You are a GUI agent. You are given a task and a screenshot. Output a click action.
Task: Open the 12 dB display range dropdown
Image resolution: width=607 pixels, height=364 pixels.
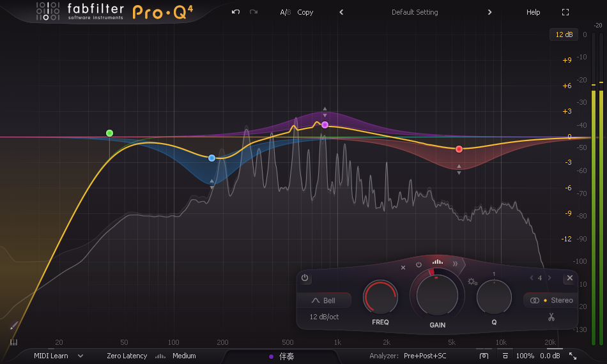tap(564, 34)
